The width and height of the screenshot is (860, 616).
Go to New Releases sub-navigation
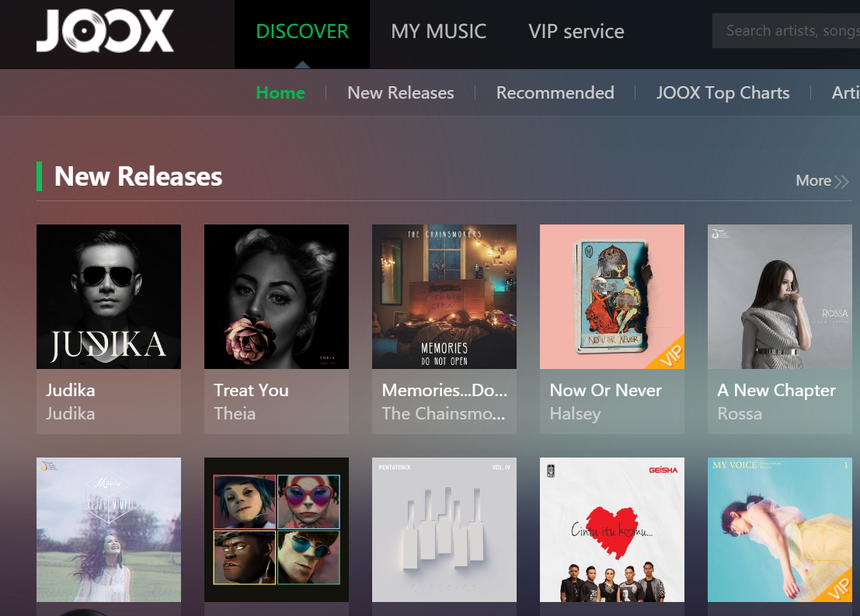pyautogui.click(x=400, y=92)
